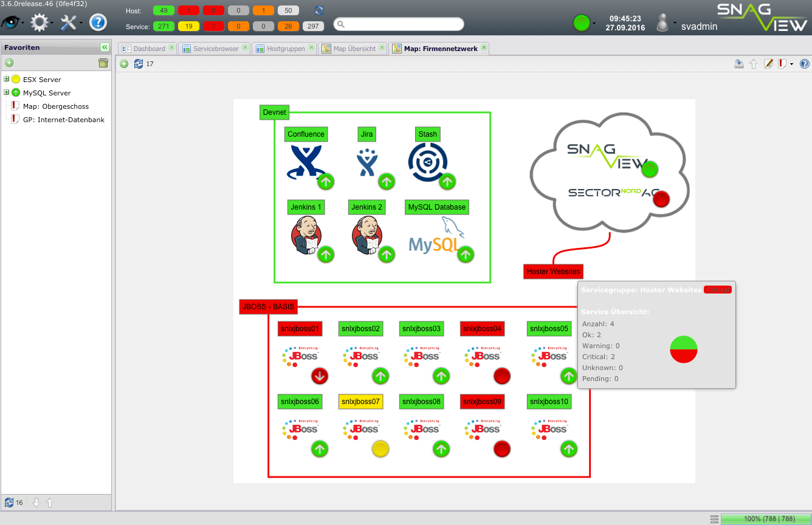Image resolution: width=812 pixels, height=525 pixels.
Task: Filter services by red 7 critical counter
Action: 213,26
